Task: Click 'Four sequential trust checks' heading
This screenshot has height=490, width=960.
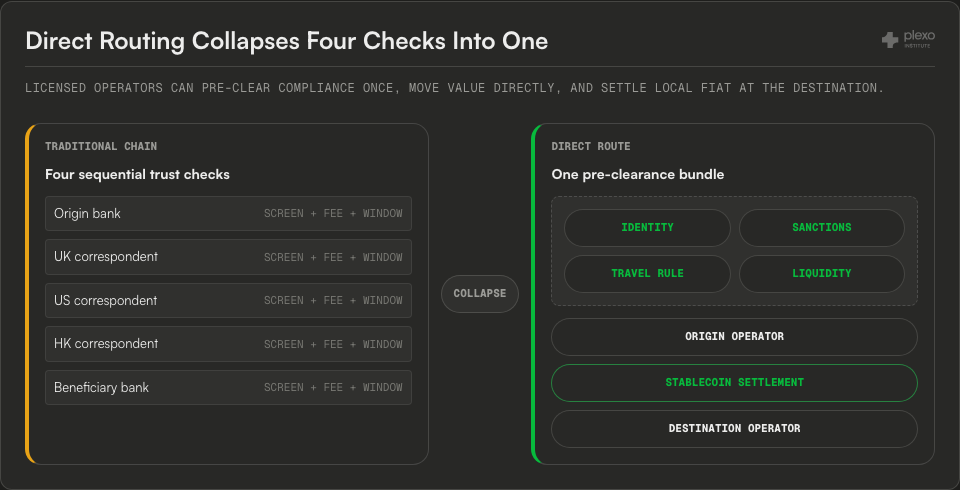Action: point(137,175)
